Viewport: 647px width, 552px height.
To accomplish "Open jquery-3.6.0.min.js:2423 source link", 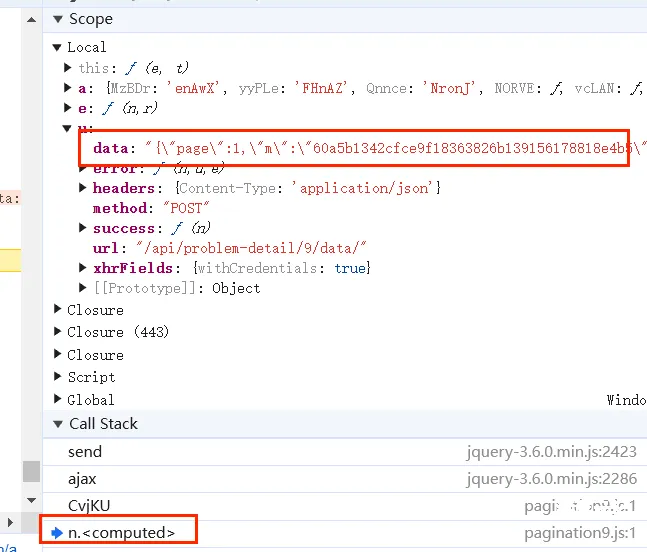I will (x=551, y=452).
